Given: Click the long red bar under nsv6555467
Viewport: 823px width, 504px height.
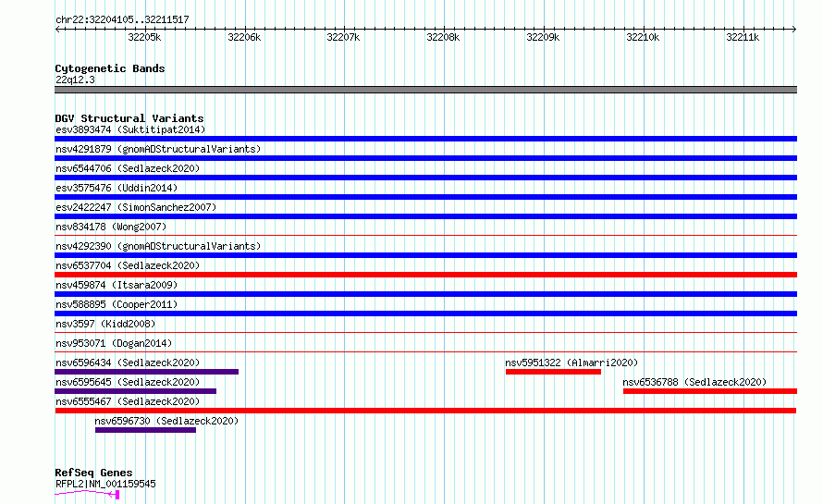Looking at the screenshot, I should [x=425, y=411].
